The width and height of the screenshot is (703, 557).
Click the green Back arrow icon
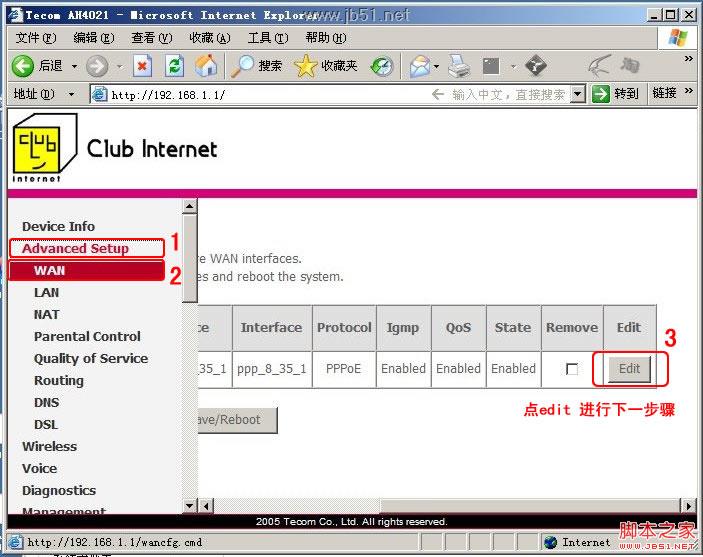coord(22,66)
